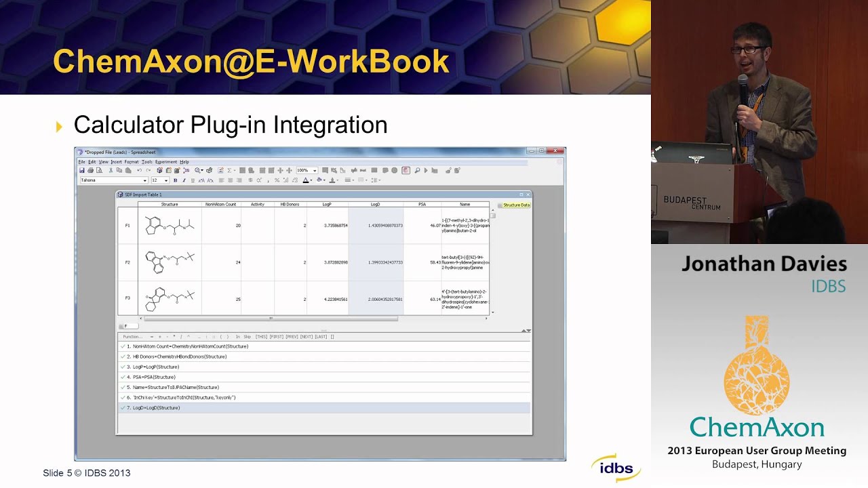The width and height of the screenshot is (868, 488).
Task: Click the font color 'A' swatch
Action: point(306,180)
